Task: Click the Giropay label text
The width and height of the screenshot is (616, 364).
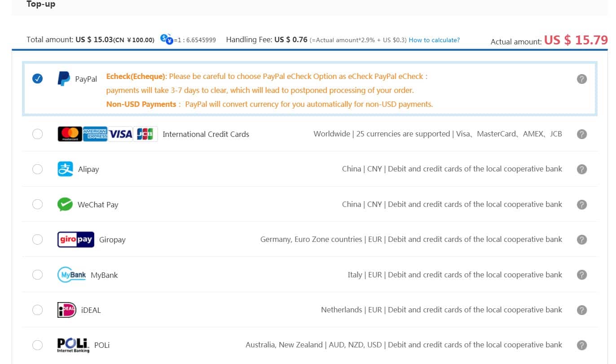Action: coord(112,240)
